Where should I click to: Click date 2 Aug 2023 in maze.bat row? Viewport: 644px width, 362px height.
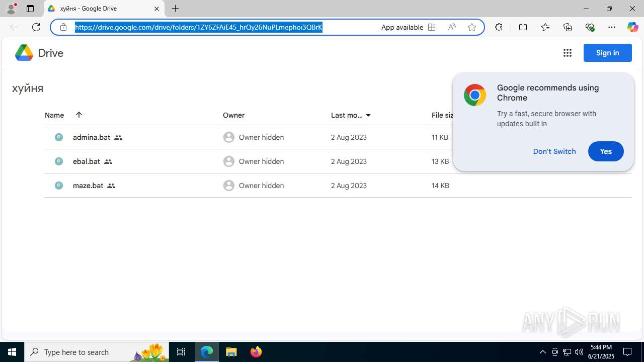pos(349,186)
